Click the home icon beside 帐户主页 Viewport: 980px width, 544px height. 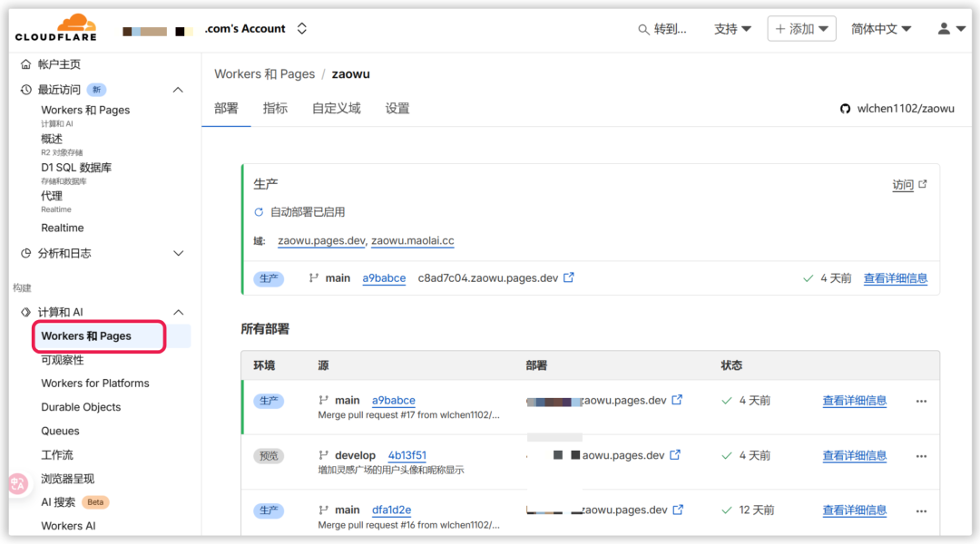(x=25, y=64)
